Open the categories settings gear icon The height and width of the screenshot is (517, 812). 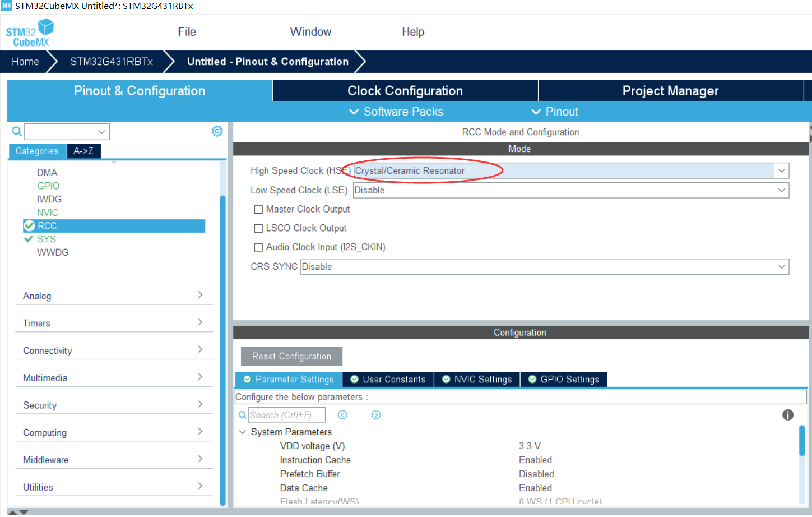[x=217, y=131]
